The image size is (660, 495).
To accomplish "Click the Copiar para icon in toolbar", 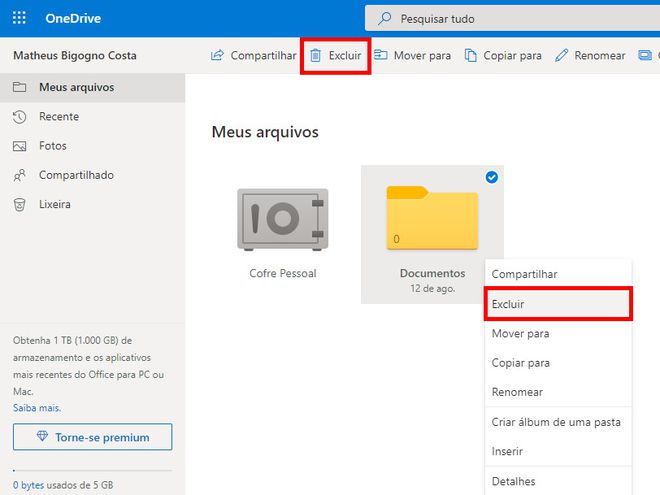I will (x=470, y=55).
